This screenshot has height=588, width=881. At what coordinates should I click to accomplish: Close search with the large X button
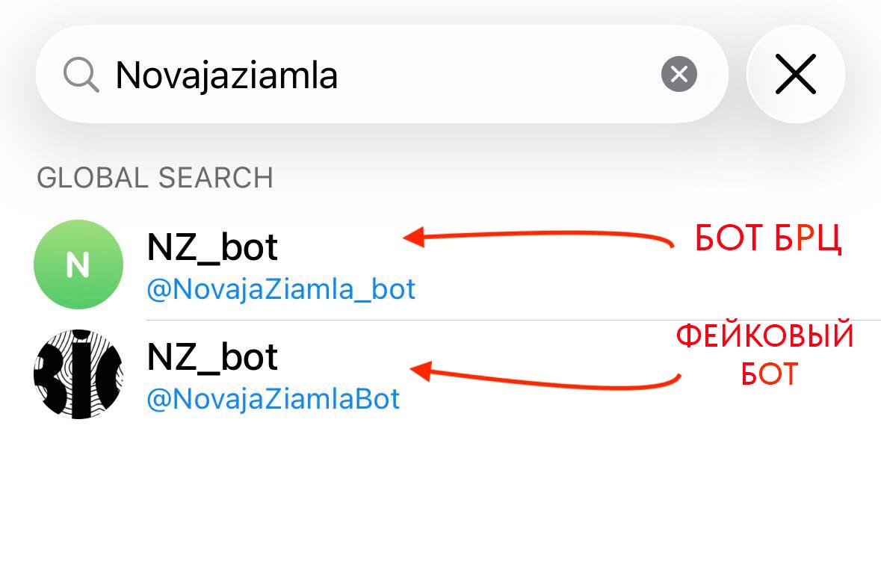795,75
